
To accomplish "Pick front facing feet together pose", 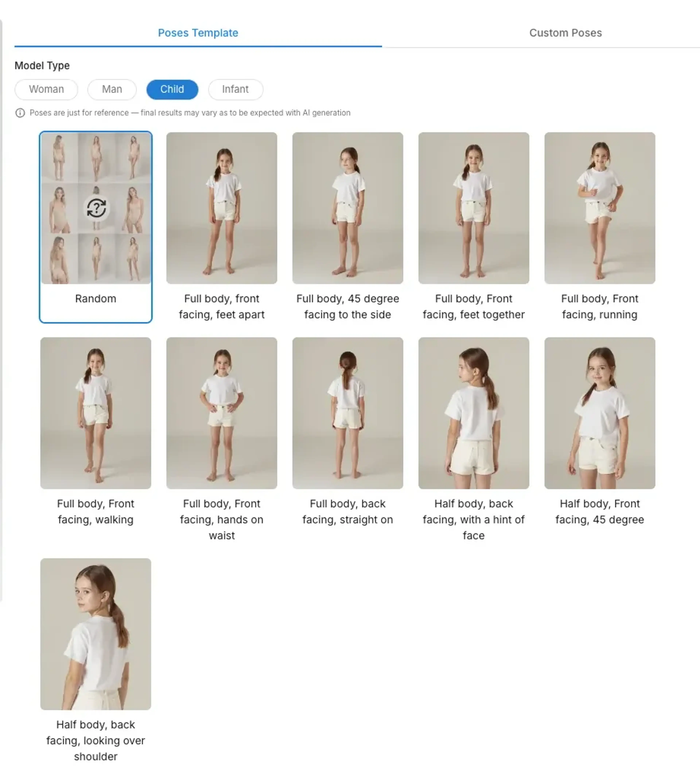I will point(473,208).
